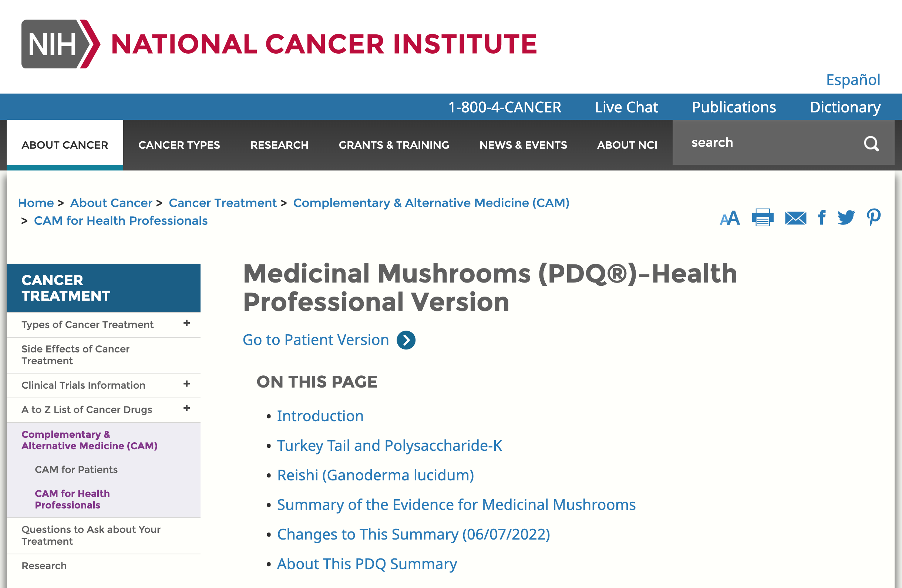Print the page using the printer icon
Image resolution: width=902 pixels, height=588 pixels.
[x=762, y=217]
